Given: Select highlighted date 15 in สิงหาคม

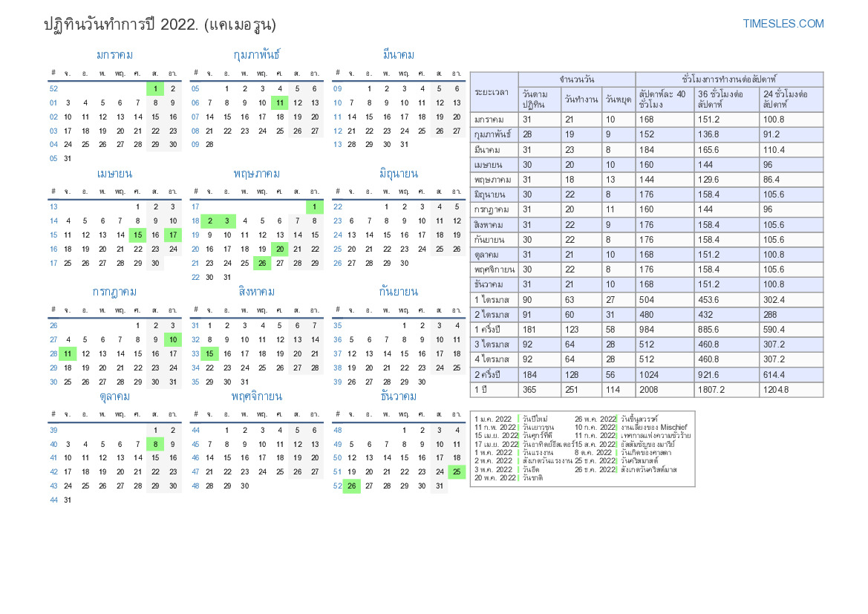Looking at the screenshot, I should (209, 354).
